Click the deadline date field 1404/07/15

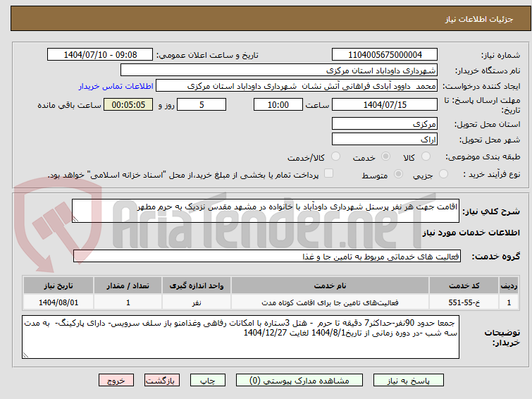tap(385, 104)
